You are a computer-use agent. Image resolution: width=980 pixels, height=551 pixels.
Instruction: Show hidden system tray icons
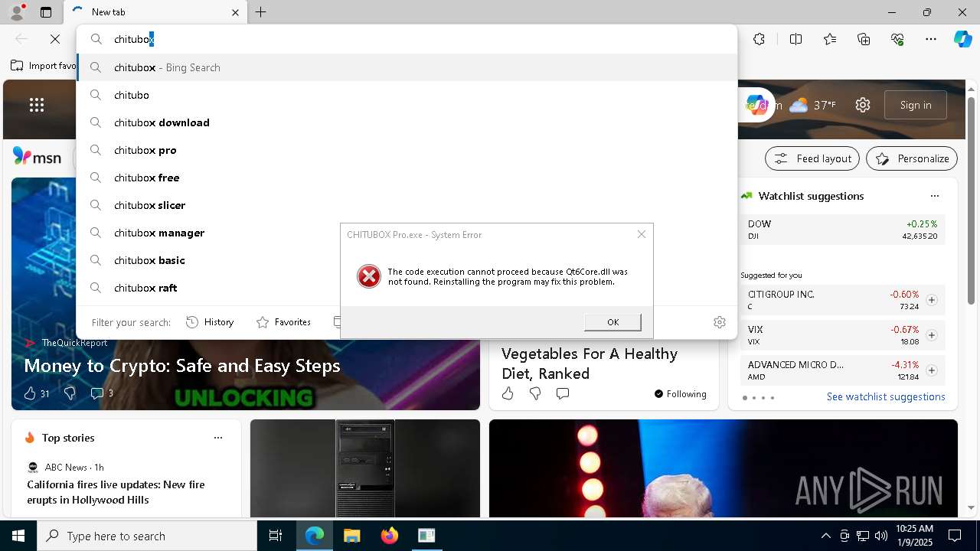pyautogui.click(x=825, y=536)
